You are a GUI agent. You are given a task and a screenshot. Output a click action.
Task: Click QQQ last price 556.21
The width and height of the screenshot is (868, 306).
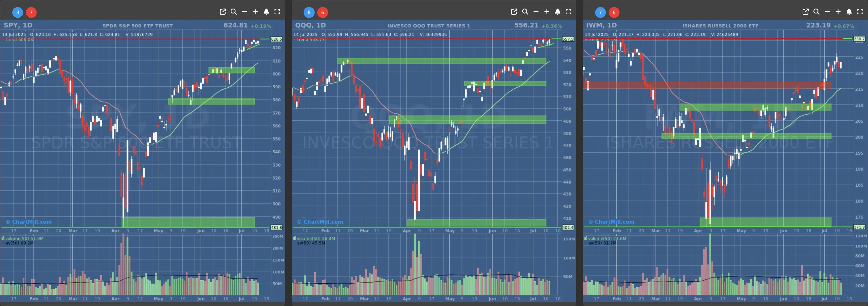526,25
